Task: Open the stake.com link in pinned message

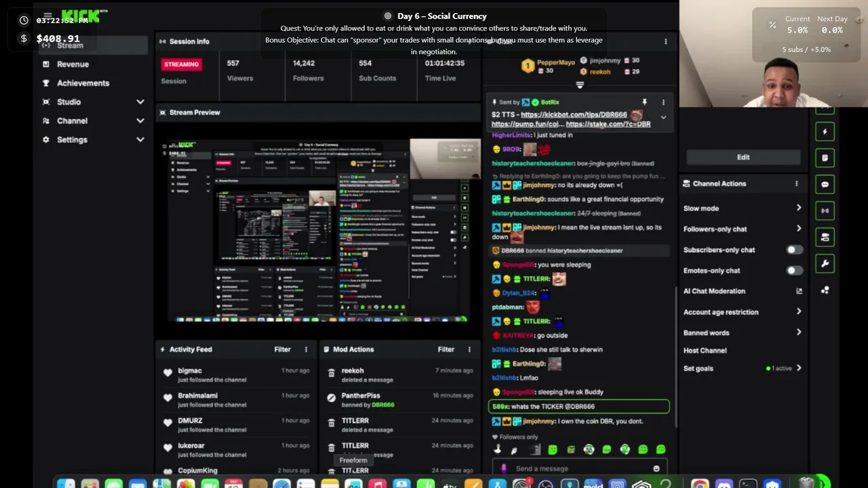Action: point(608,124)
